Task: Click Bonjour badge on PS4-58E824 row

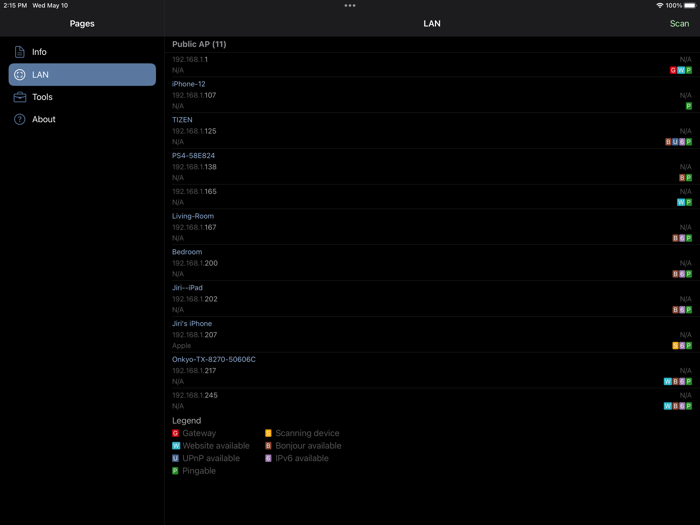Action: pyautogui.click(x=682, y=178)
